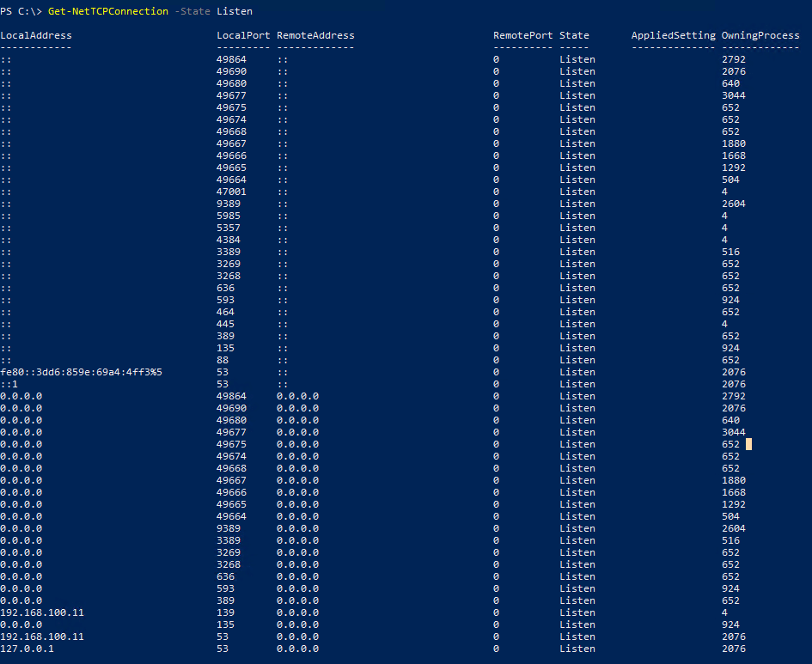
Task: Click the blinking cursor block next to 652
Action: click(x=748, y=444)
